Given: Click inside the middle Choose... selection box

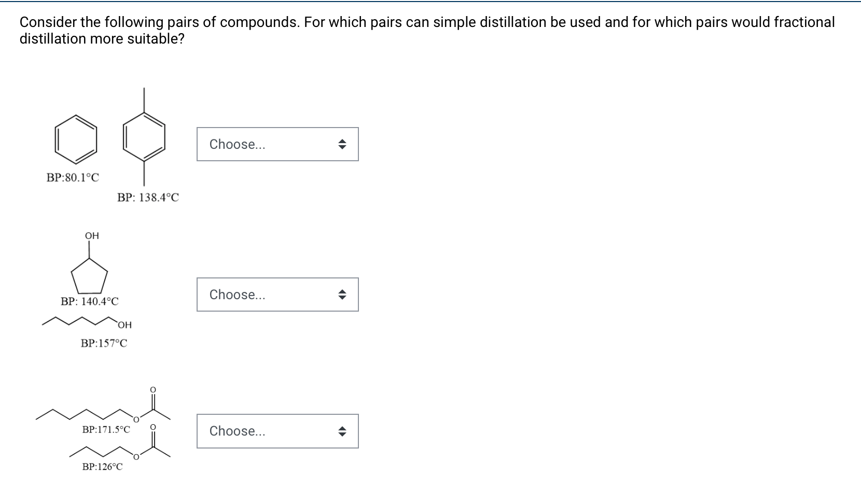Looking at the screenshot, I should (259, 295).
